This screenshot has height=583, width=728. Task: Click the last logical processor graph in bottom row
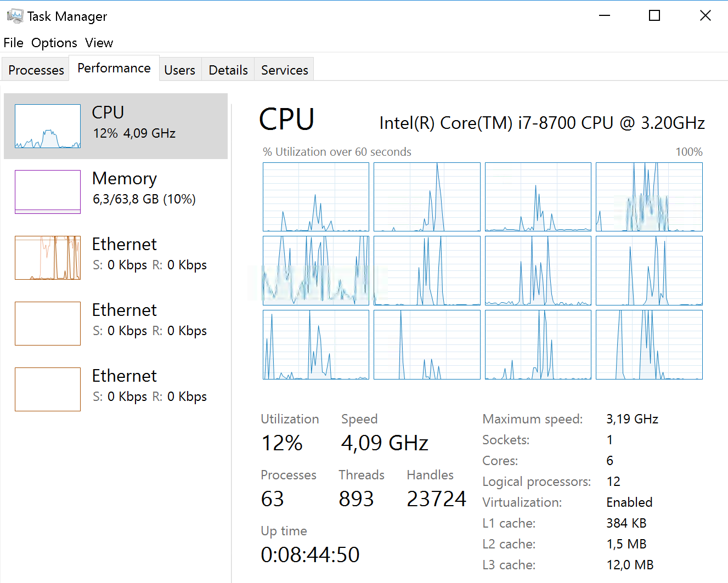pos(649,344)
